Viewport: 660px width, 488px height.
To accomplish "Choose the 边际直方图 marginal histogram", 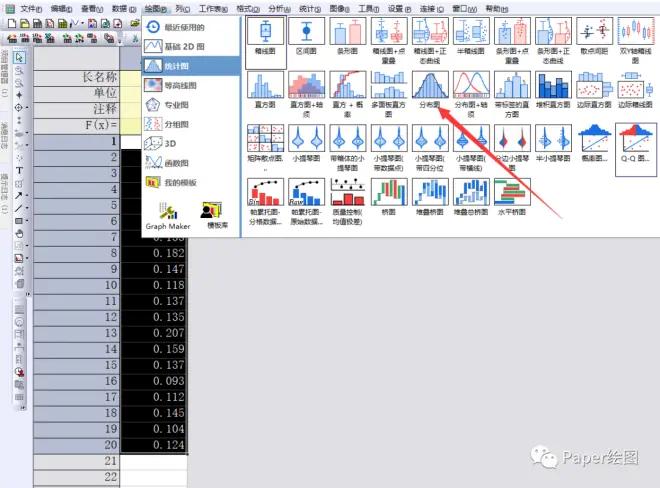I will coord(594,90).
